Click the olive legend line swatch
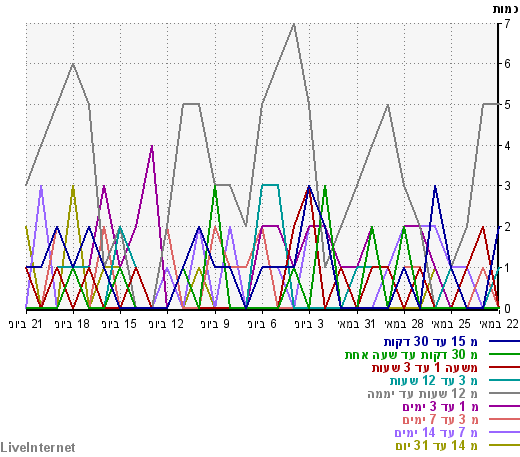Image resolution: width=520 pixels, height=457 pixels. (x=504, y=445)
